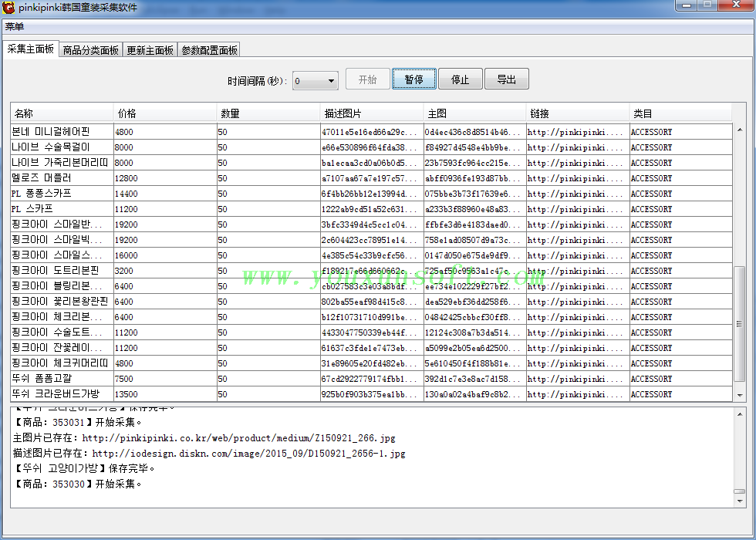Minimize the pinkipinki window
Screen dimensions: 756x540
(x=687, y=5)
